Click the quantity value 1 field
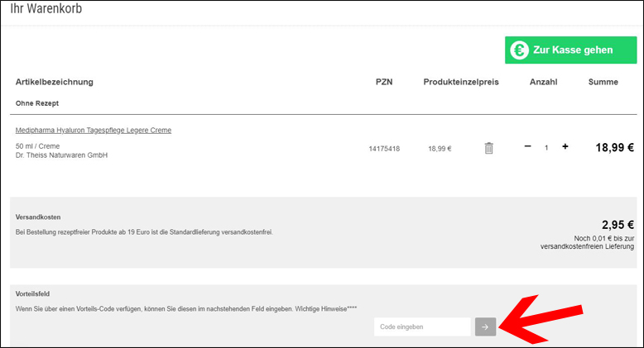The width and height of the screenshot is (644, 348). (x=546, y=148)
